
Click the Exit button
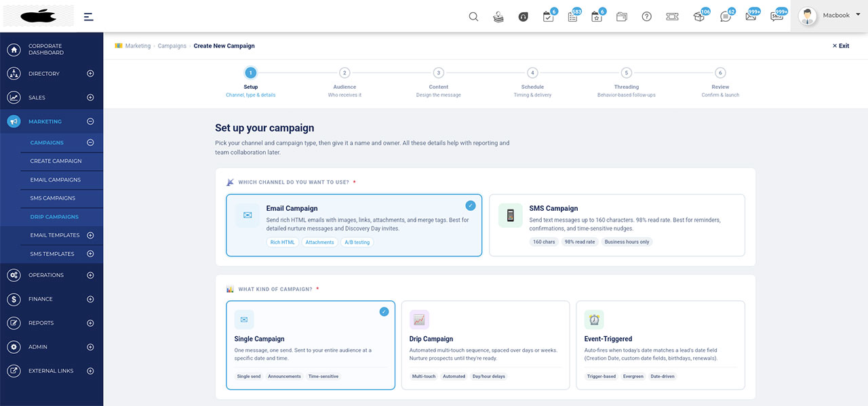[x=841, y=46]
